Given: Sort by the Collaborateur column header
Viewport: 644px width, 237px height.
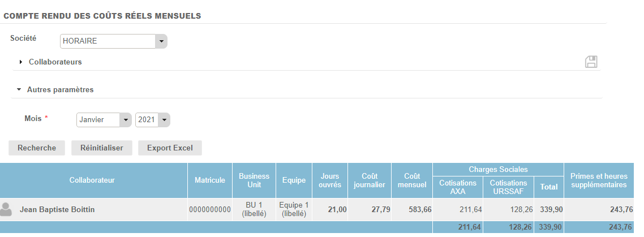Looking at the screenshot, I should tap(92, 180).
